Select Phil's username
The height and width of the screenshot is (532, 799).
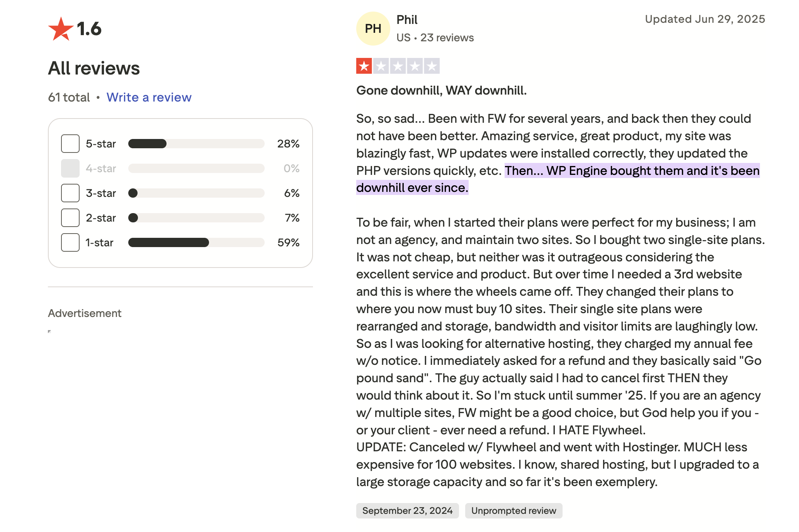pyautogui.click(x=407, y=19)
